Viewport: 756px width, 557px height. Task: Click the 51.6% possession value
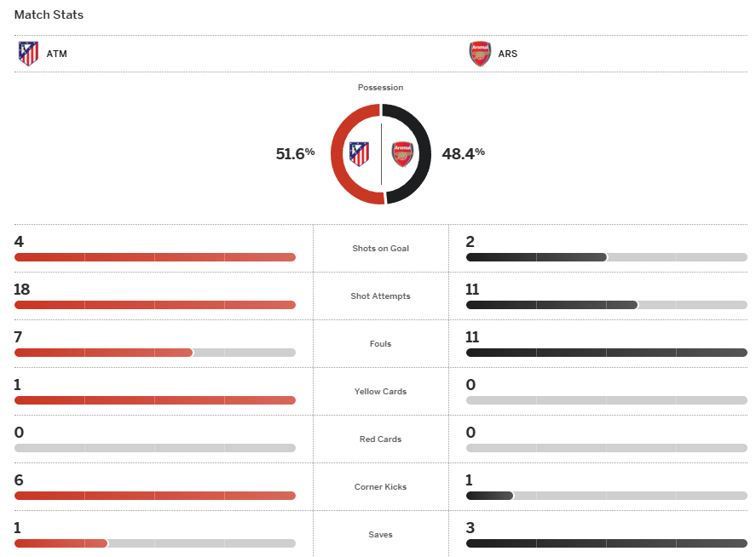click(x=295, y=154)
